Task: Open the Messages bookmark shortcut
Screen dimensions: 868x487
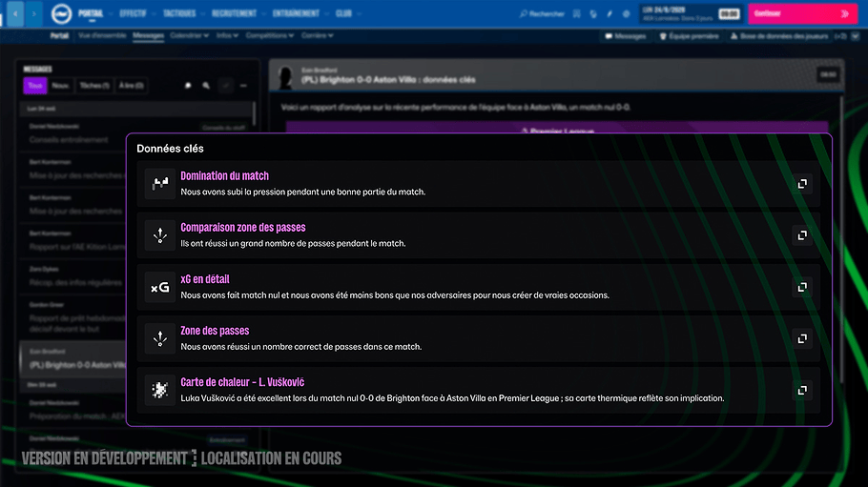Action: click(626, 36)
